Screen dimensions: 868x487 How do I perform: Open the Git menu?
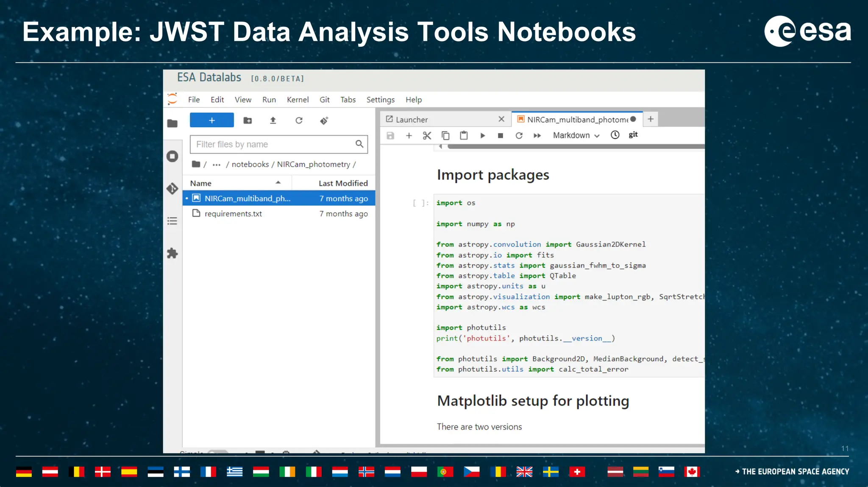(x=325, y=100)
